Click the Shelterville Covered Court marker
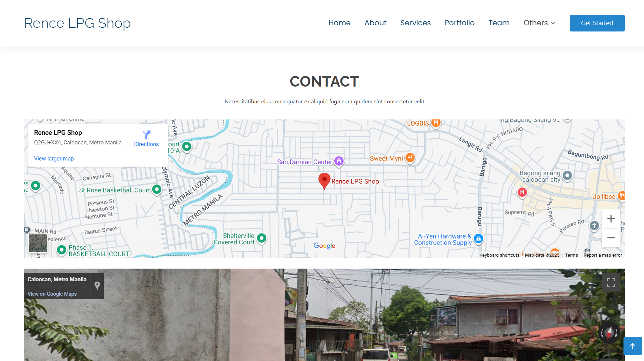Image resolution: width=644 pixels, height=361 pixels. point(261,238)
